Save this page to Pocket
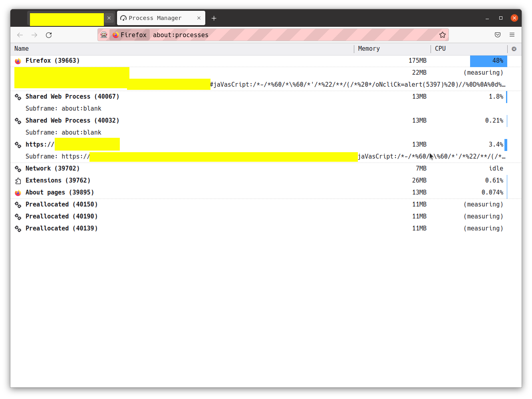 pos(498,35)
